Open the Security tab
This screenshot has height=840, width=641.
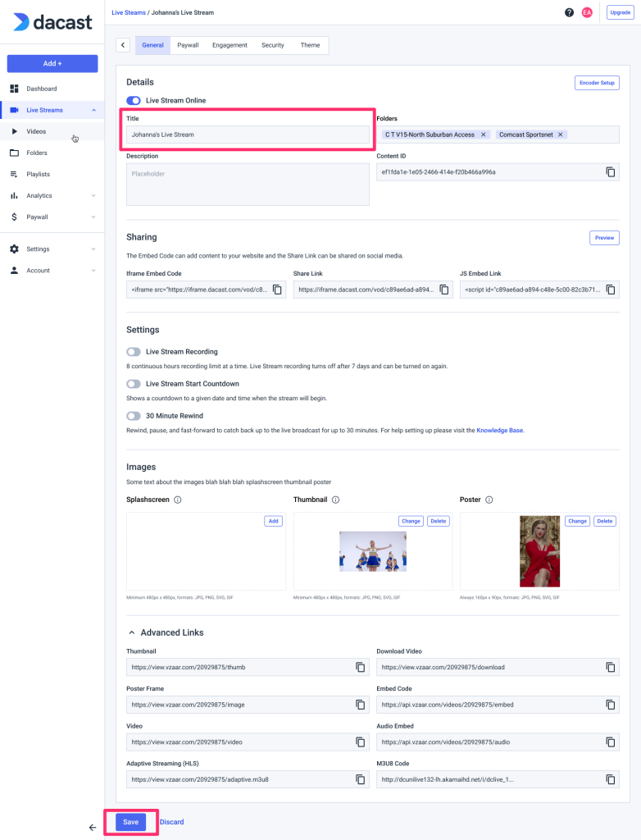click(272, 45)
